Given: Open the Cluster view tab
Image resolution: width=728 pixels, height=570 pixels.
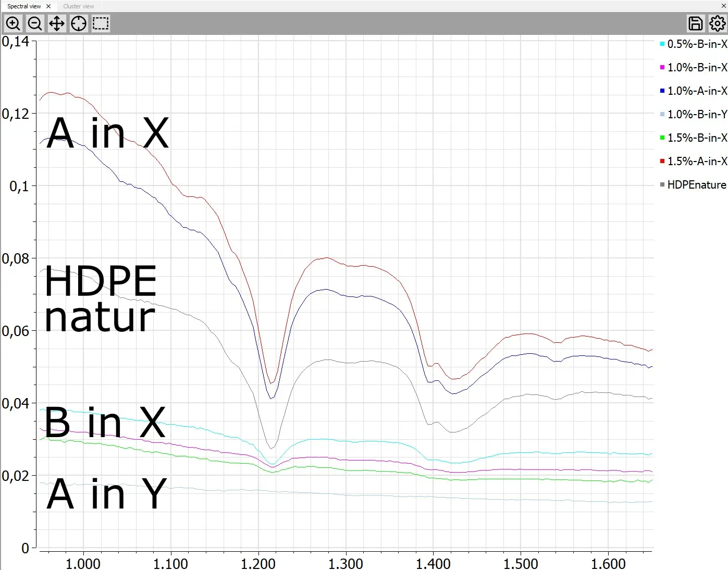Looking at the screenshot, I should (79, 6).
